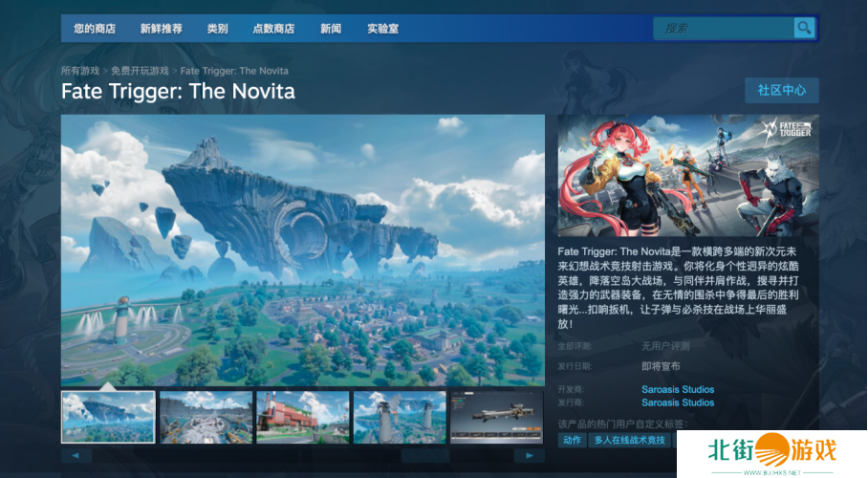868x478 pixels.
Task: Follow the 所有游戏 breadcrumb link
Action: tap(80, 71)
